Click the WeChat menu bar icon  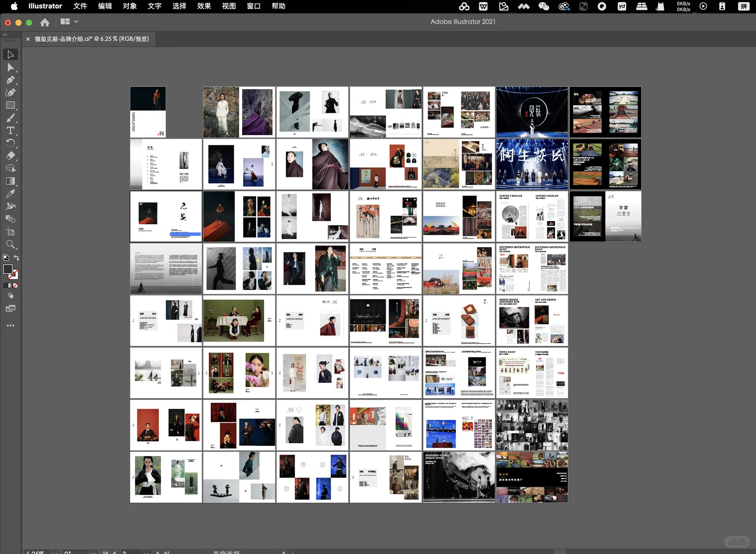[544, 6]
